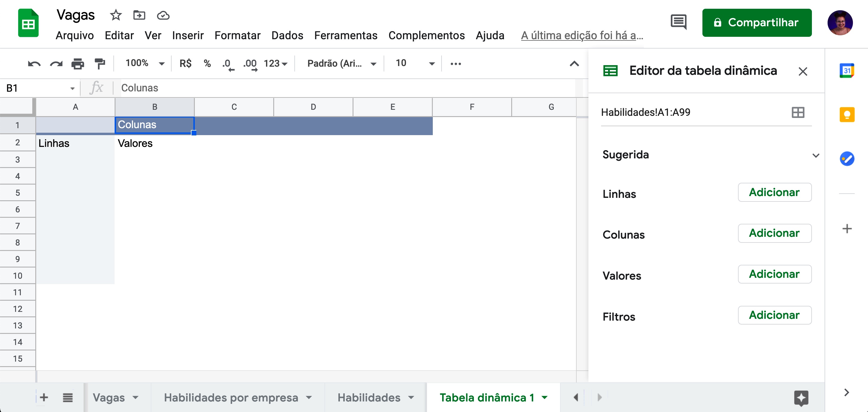
Task: Click the undo arrow icon
Action: pos(34,63)
